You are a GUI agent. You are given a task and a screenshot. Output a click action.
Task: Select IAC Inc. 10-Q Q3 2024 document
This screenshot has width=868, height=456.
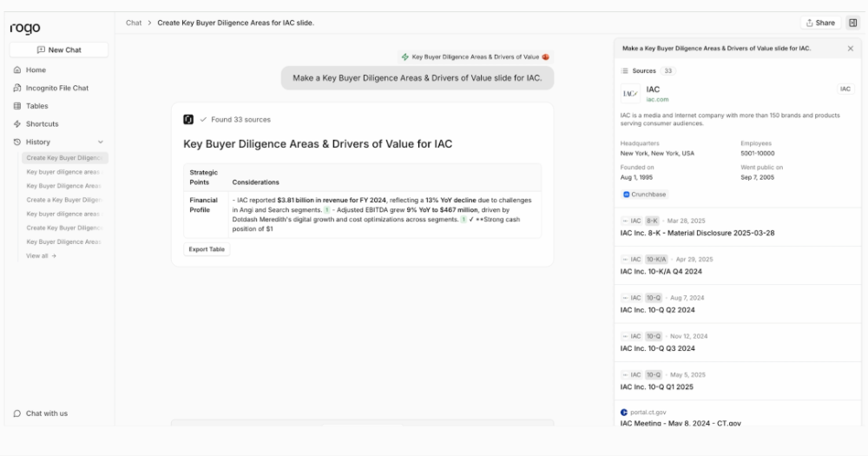657,348
